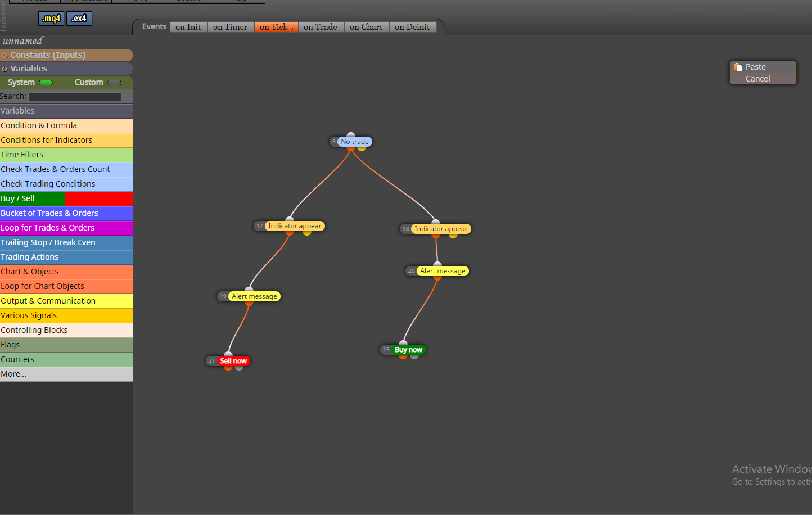812x515 pixels.
Task: Expand the Chart & Objects category
Action: (66, 272)
